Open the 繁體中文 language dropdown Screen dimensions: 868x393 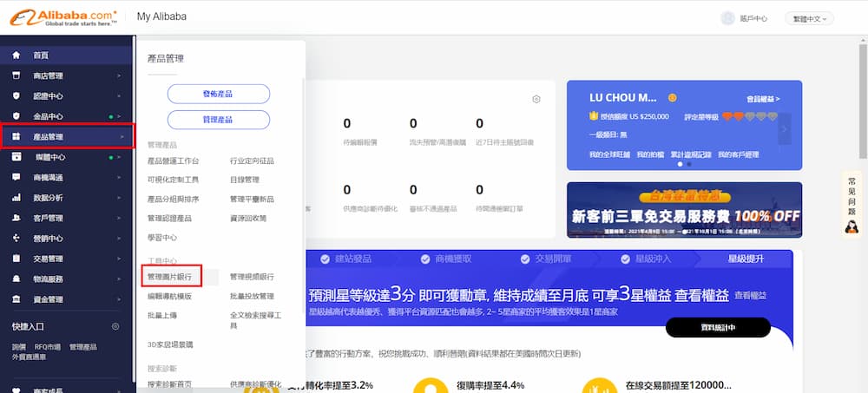pyautogui.click(x=809, y=18)
